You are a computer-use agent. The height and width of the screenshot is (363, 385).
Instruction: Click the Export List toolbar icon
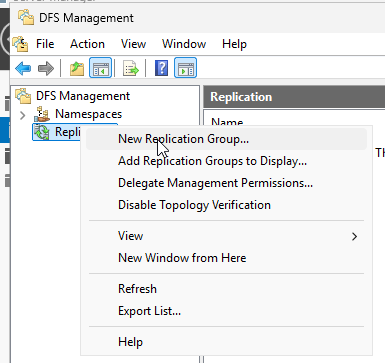[131, 68]
